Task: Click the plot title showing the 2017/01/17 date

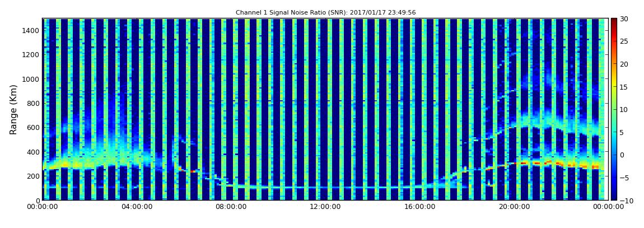Action: click(326, 13)
